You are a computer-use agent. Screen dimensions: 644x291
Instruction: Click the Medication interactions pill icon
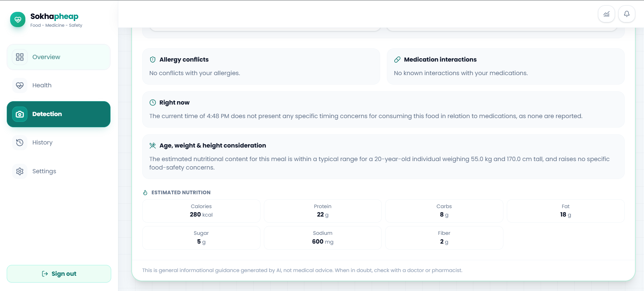click(x=397, y=60)
